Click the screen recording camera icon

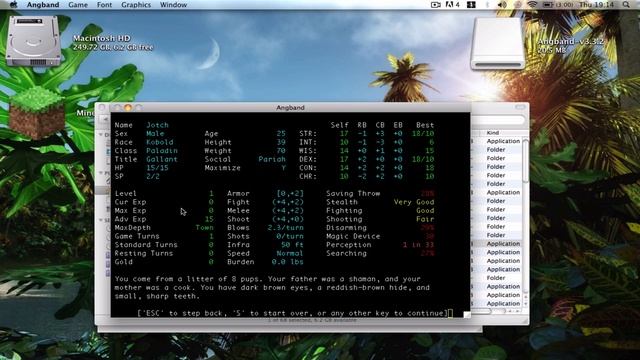(x=435, y=4)
